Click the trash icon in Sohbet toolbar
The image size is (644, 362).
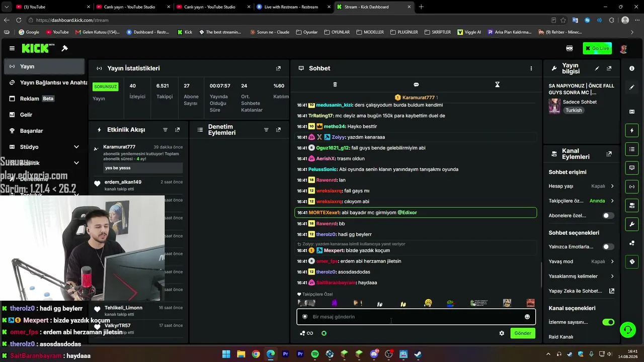[335, 84]
